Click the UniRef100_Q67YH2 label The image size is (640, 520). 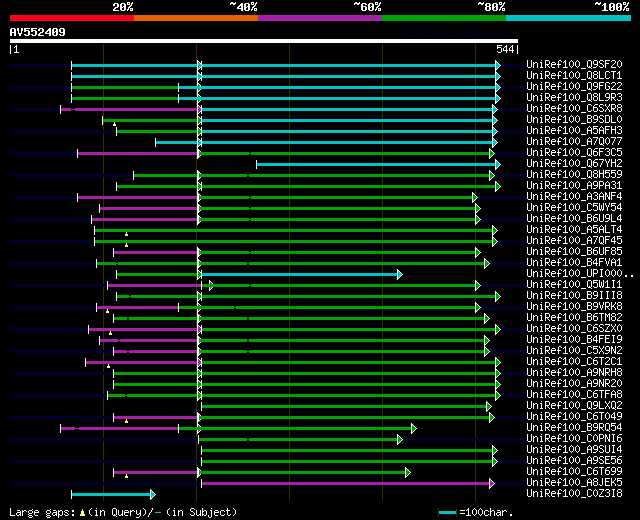[574, 164]
